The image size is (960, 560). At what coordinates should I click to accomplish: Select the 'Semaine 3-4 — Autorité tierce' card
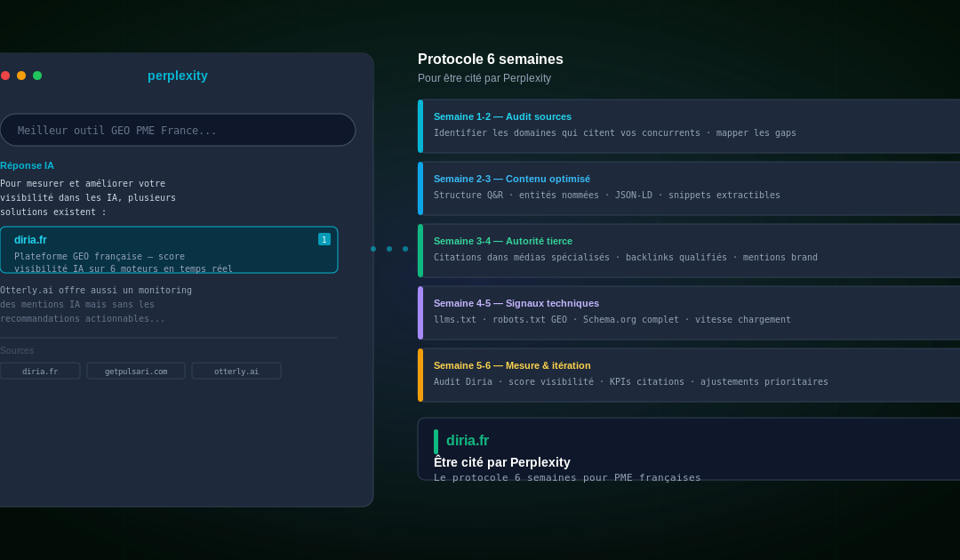[689, 251]
